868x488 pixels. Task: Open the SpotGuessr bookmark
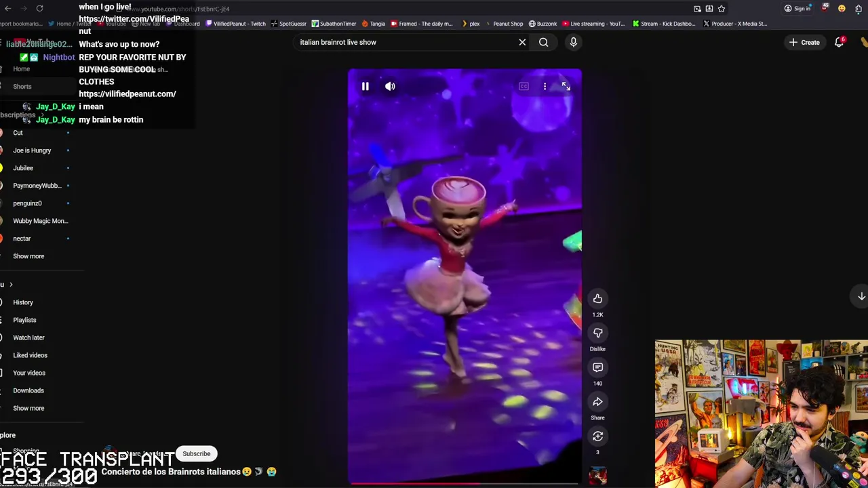pos(288,24)
